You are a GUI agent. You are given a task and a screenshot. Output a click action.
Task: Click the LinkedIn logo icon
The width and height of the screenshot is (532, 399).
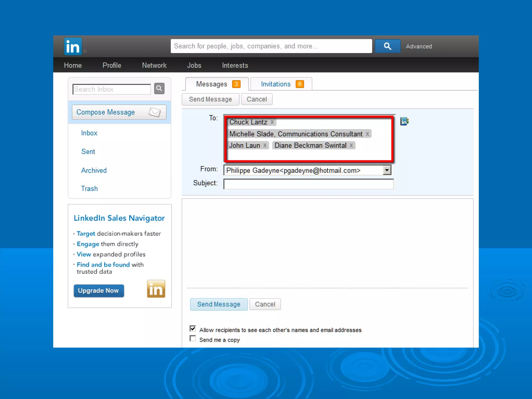click(73, 46)
